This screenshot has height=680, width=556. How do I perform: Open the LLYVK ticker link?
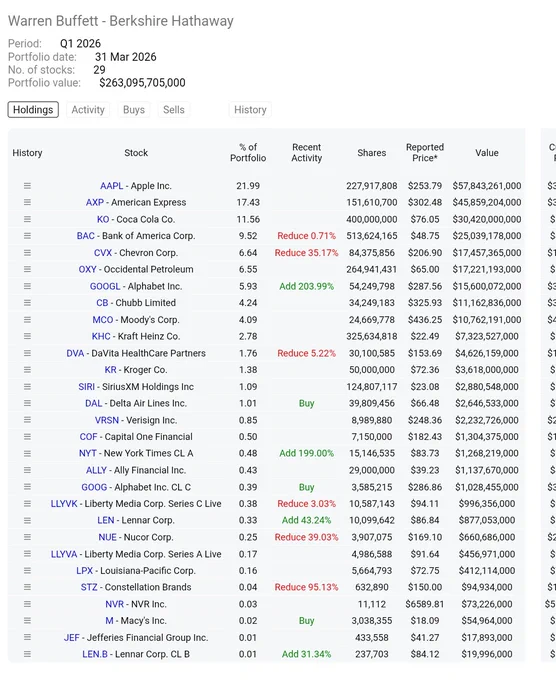(64, 503)
